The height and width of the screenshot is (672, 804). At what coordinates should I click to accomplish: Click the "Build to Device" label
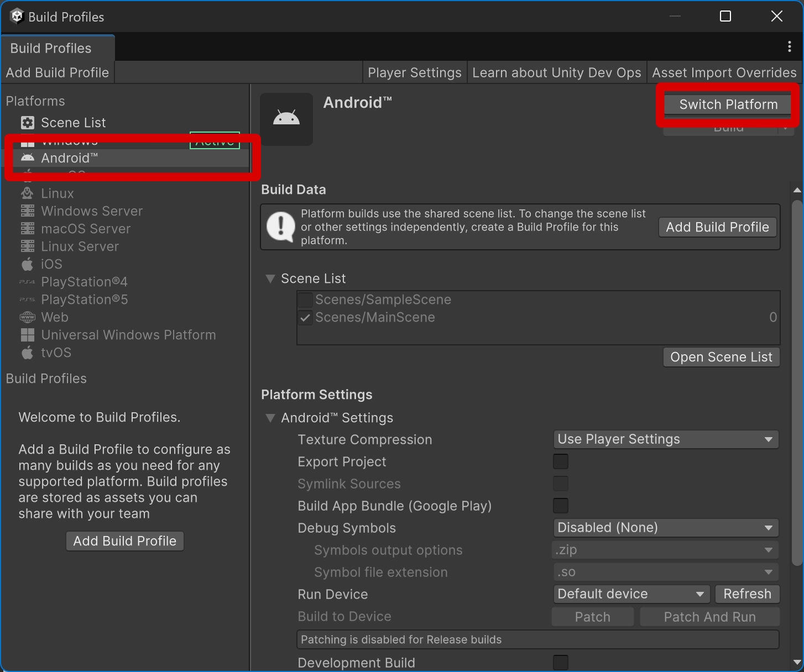[x=344, y=617]
